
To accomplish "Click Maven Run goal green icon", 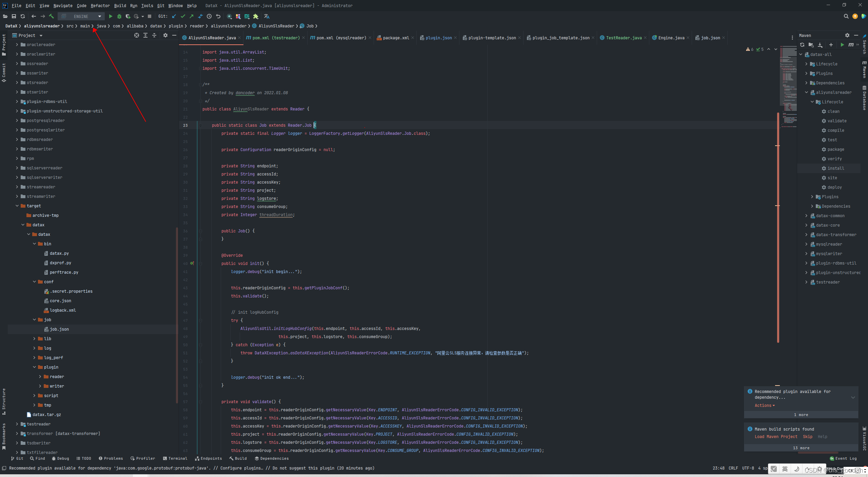I will [x=842, y=45].
